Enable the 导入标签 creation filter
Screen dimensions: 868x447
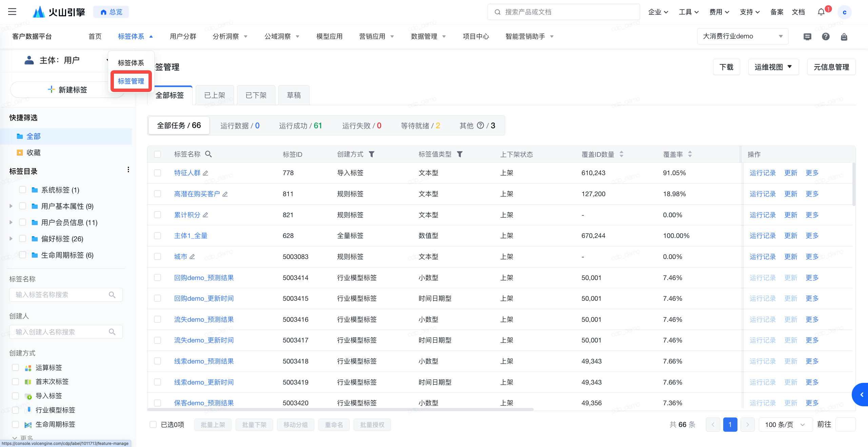point(15,396)
